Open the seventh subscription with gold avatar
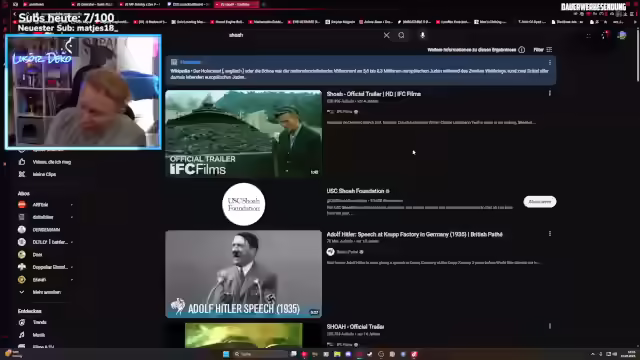Image resolution: width=640 pixels, height=360 pixels. (x=45, y=280)
